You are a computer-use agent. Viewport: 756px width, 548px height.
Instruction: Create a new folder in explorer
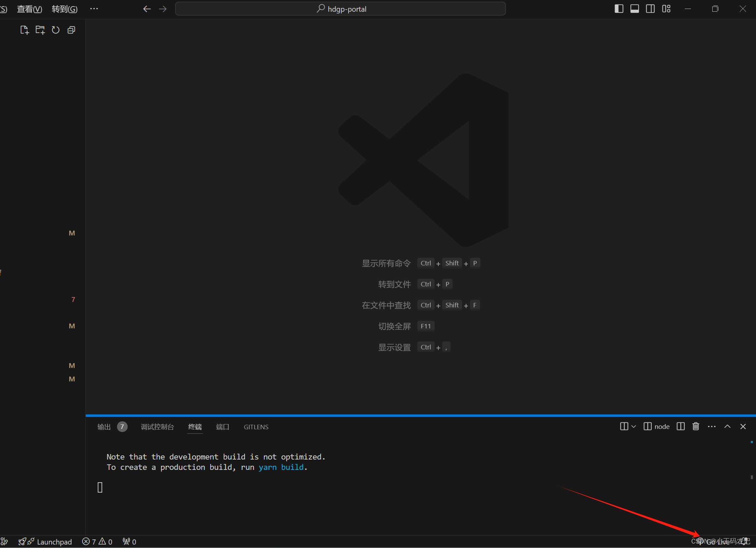pyautogui.click(x=40, y=30)
